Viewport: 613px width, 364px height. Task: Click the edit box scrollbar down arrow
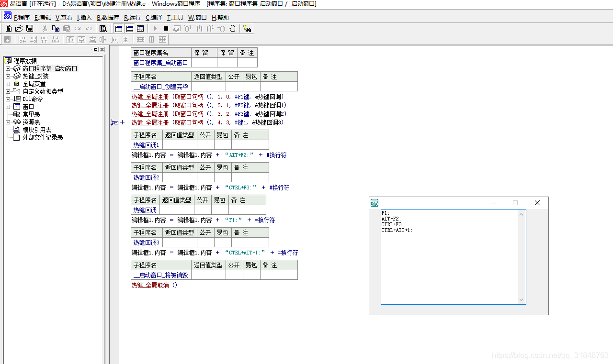522,300
